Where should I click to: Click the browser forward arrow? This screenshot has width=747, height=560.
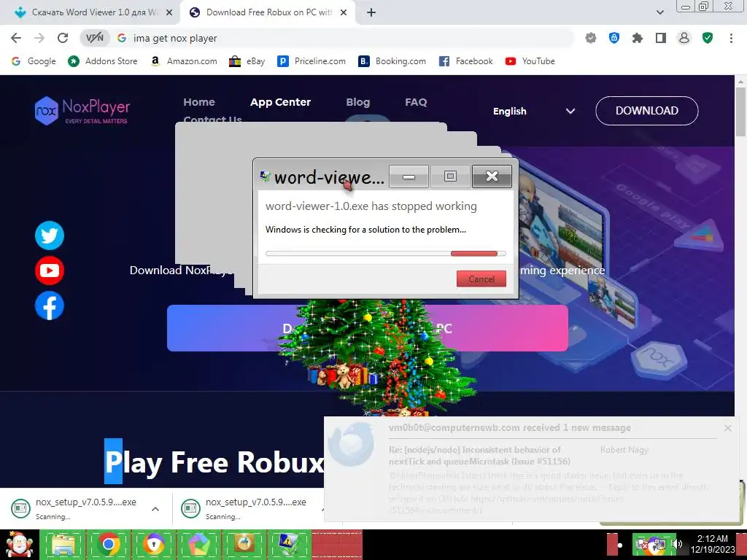click(39, 38)
